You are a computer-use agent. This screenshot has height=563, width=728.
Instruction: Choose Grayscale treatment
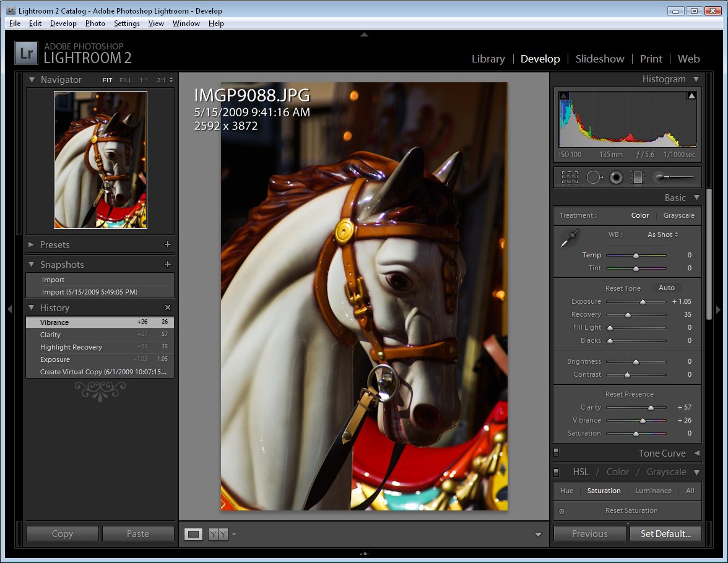[x=678, y=215]
